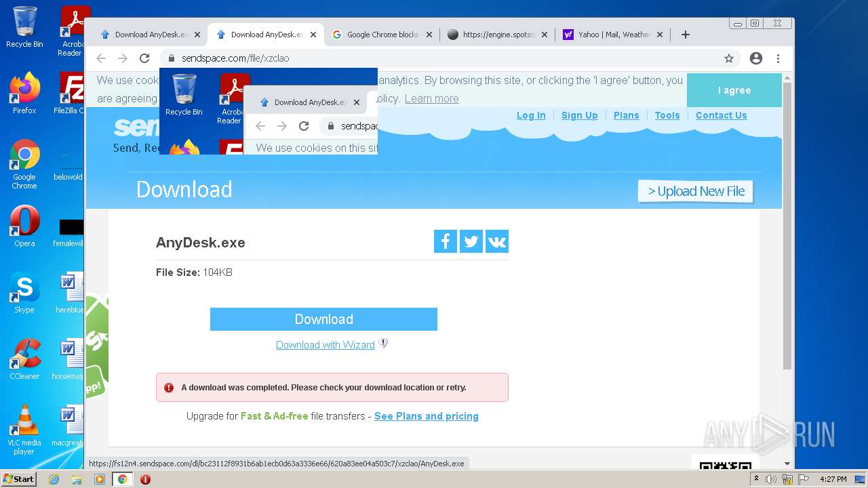868x488 pixels.
Task: Launch the Opera desktop shortcut
Action: pos(24,226)
